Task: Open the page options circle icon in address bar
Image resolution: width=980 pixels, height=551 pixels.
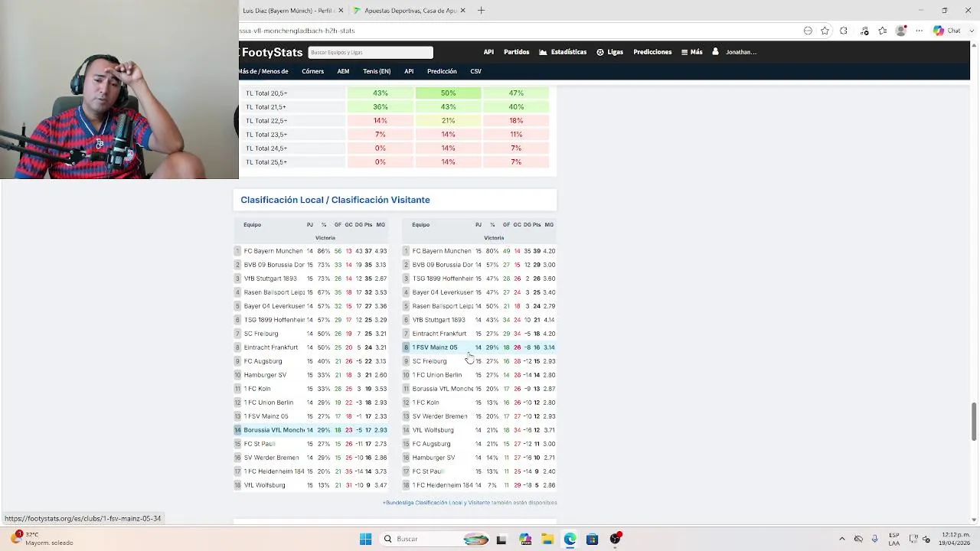Action: tap(808, 31)
